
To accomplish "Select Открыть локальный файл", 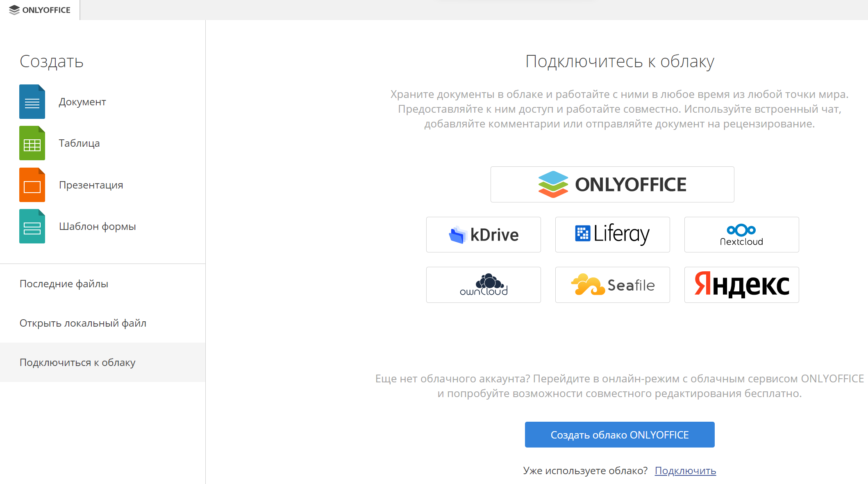I will (102, 323).
